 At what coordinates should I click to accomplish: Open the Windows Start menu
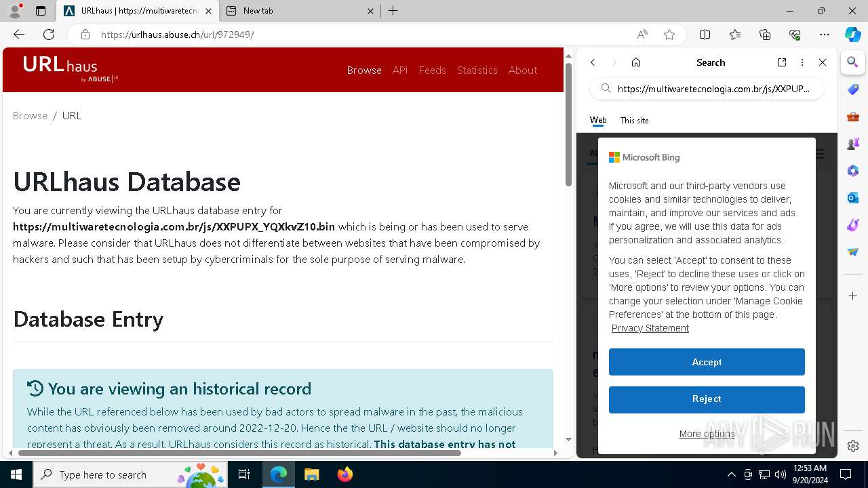click(16, 474)
